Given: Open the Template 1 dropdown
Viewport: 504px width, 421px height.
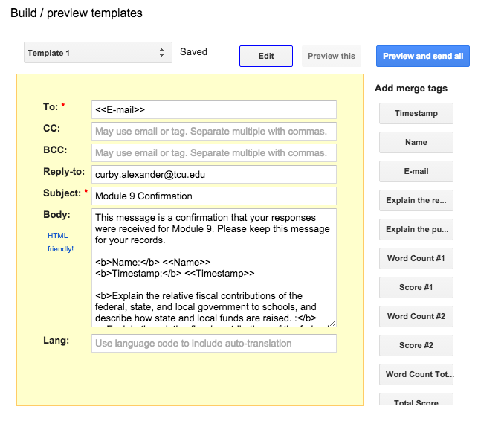Looking at the screenshot, I should pyautogui.click(x=98, y=52).
